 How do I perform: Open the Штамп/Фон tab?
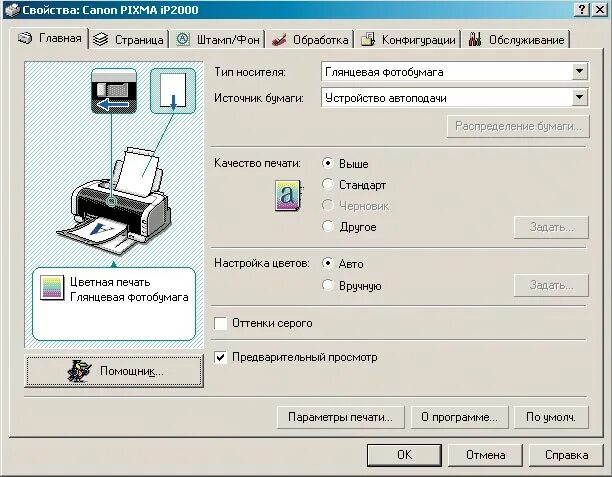coord(218,39)
